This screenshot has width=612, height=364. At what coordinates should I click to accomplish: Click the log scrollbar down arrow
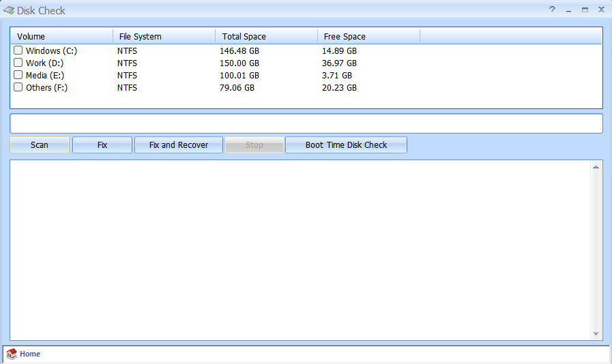tap(596, 334)
